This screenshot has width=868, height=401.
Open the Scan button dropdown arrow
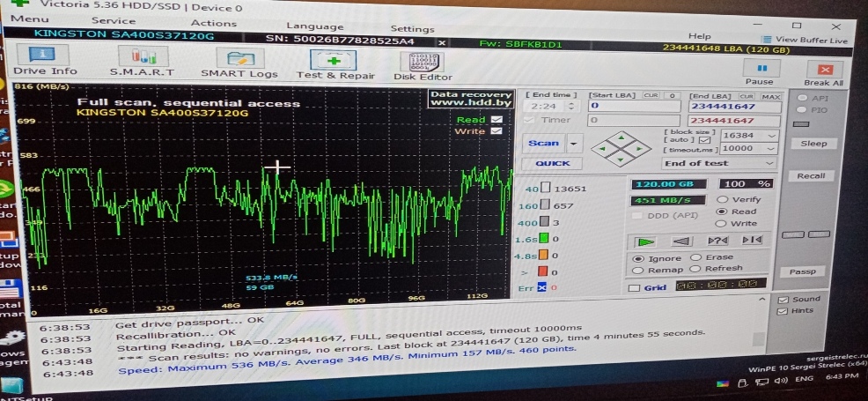coord(575,144)
